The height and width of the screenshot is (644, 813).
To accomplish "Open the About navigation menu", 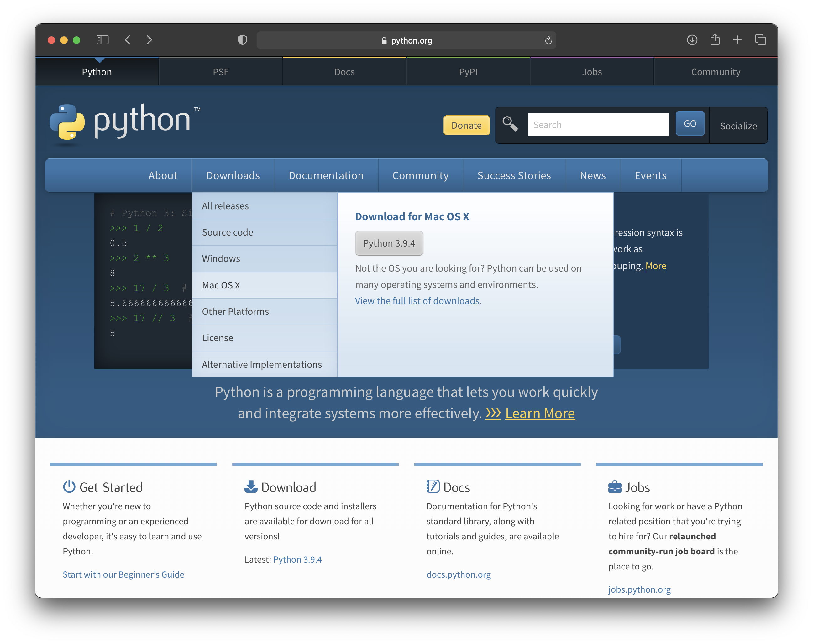I will pyautogui.click(x=163, y=175).
